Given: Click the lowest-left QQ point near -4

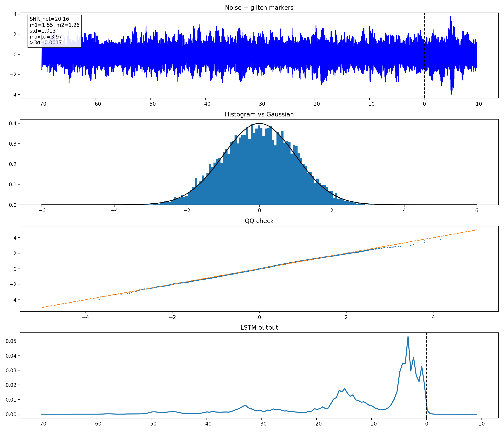Looking at the screenshot, I should (x=99, y=300).
